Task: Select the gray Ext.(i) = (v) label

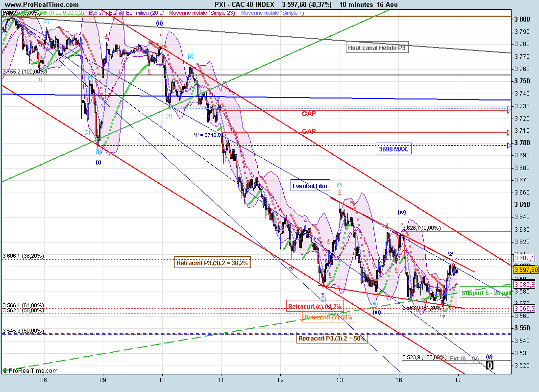Action: (465, 358)
